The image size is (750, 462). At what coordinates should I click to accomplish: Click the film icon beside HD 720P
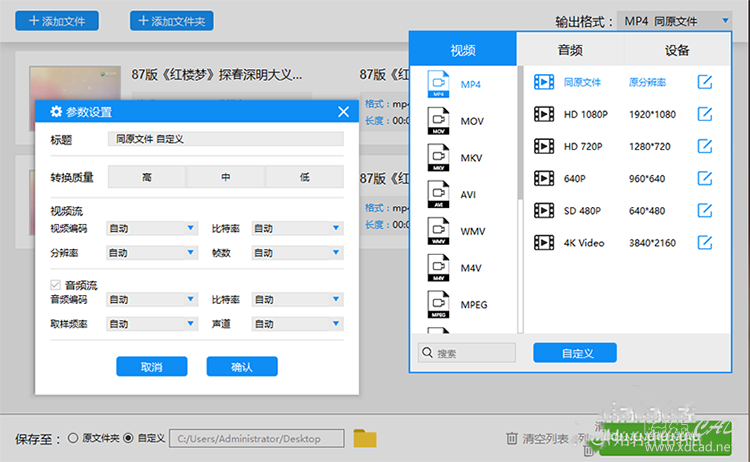click(544, 146)
